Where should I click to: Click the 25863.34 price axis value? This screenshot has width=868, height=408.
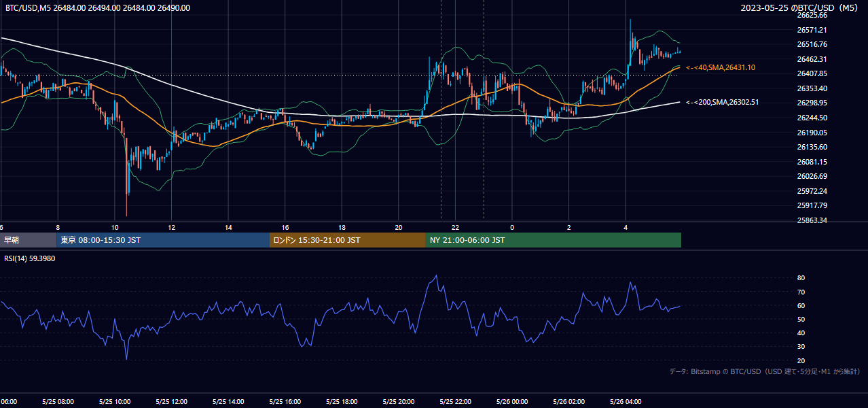coord(812,220)
